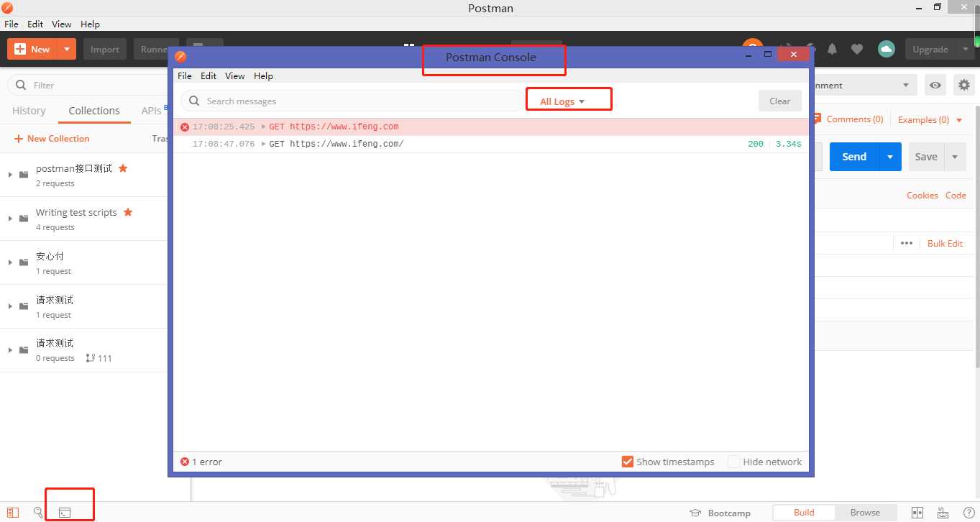The width and height of the screenshot is (980, 522).
Task: Click the environment quick look eye icon
Action: pos(935,85)
